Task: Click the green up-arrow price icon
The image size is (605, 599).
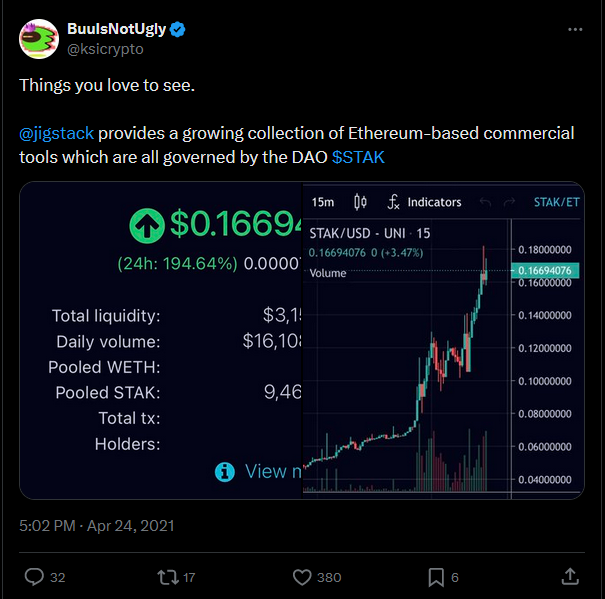Action: point(147,225)
